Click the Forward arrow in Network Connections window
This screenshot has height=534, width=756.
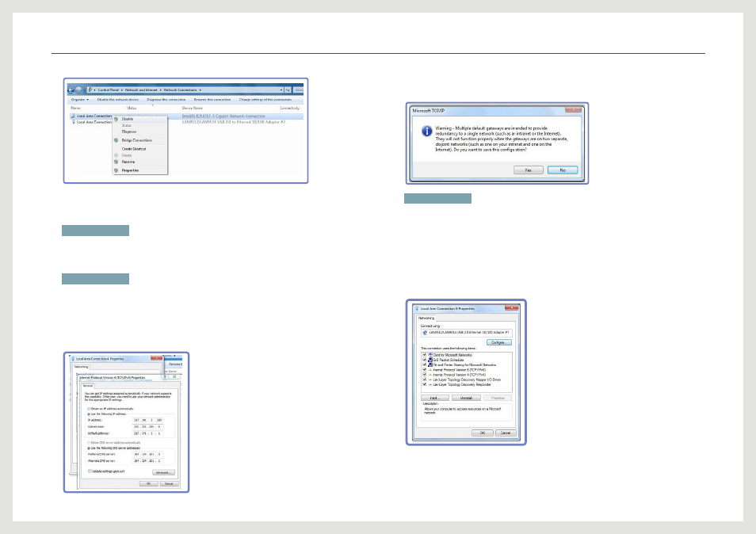[x=78, y=90]
